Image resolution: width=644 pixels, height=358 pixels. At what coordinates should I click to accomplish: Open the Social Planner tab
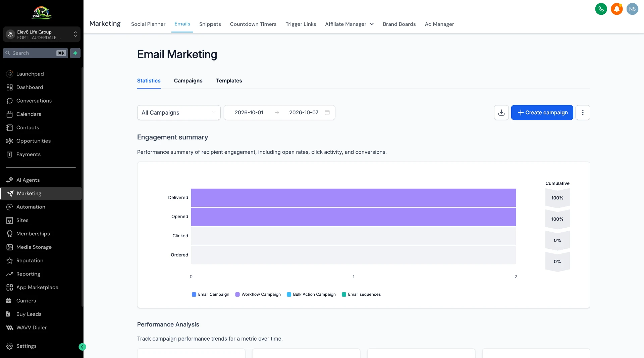click(148, 24)
